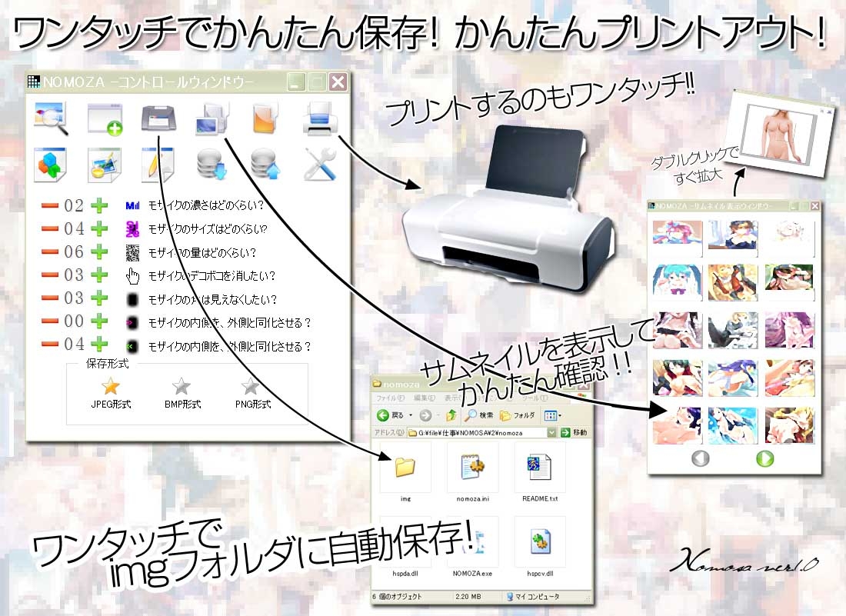846x616 pixels.
Task: Open 編集 menu in nomoza explorer
Action: (424, 398)
